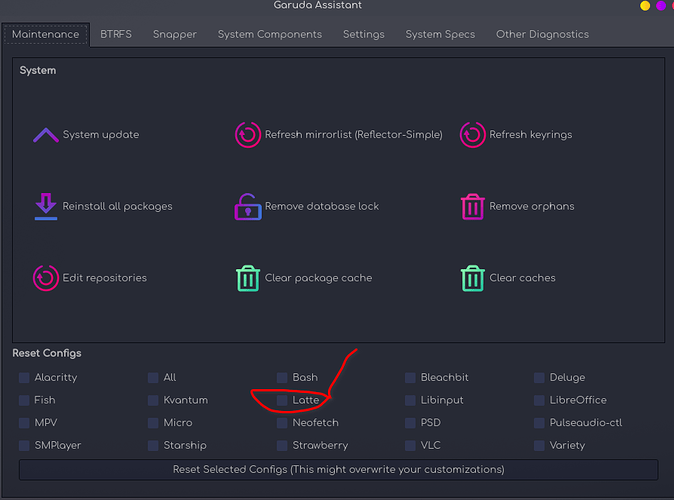Switch to the Settings tab
This screenshot has height=500, width=674.
point(363,34)
